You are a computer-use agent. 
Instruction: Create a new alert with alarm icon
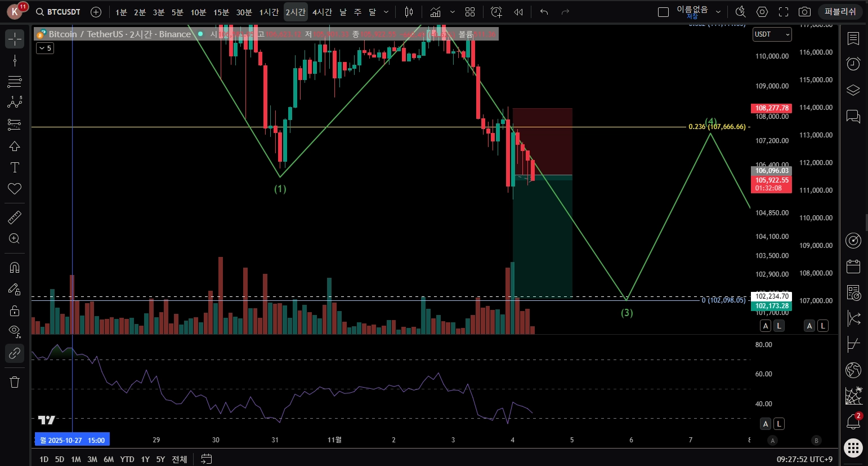click(496, 12)
